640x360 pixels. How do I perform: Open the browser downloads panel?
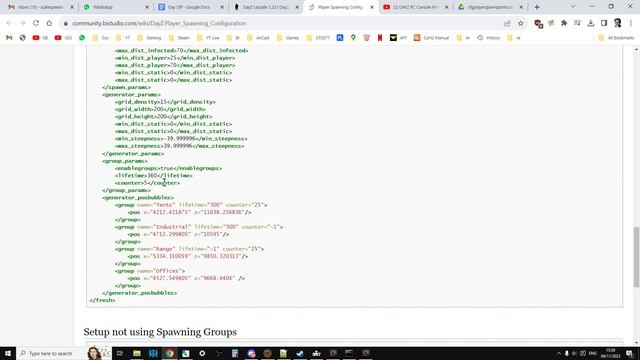591,23
